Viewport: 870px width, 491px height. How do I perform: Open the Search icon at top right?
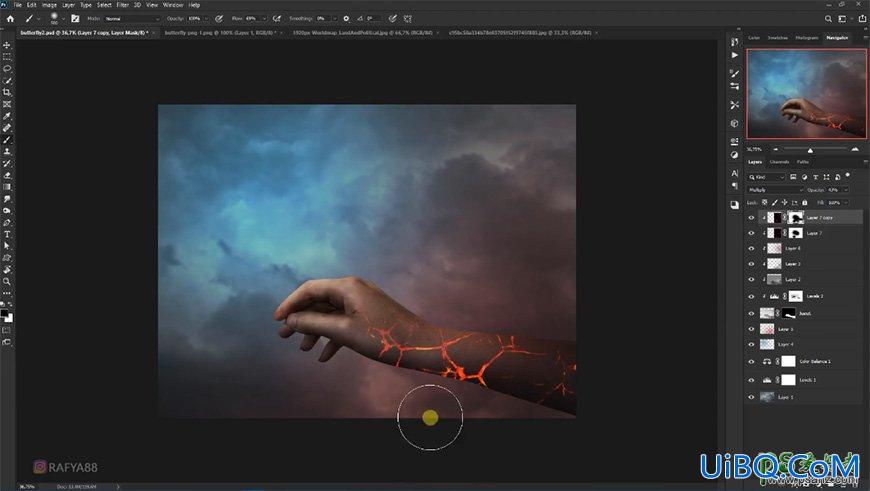[828, 18]
